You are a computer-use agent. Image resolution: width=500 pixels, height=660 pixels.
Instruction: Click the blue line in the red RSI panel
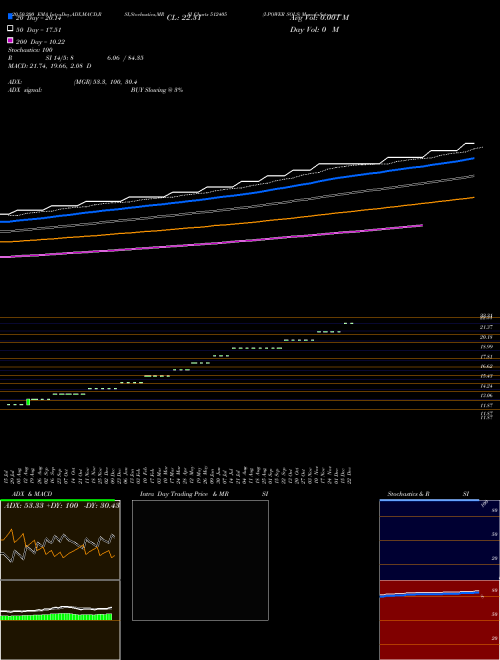(429, 593)
